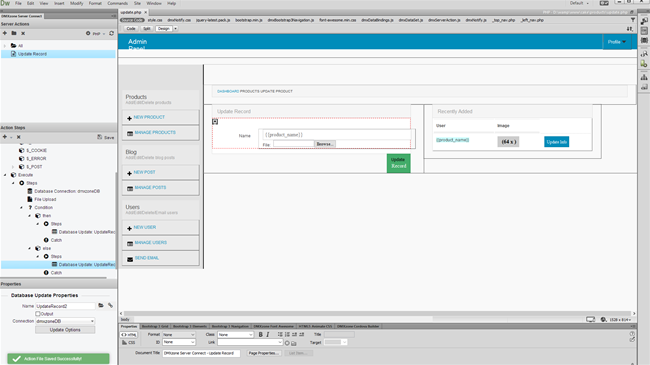
Task: Click the blue Update Info button
Action: click(556, 142)
